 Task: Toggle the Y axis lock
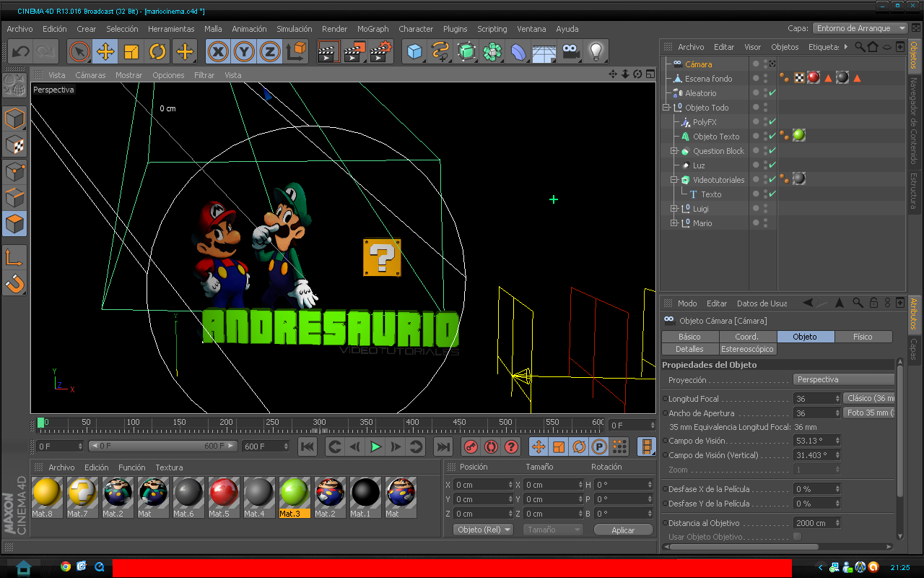[244, 51]
